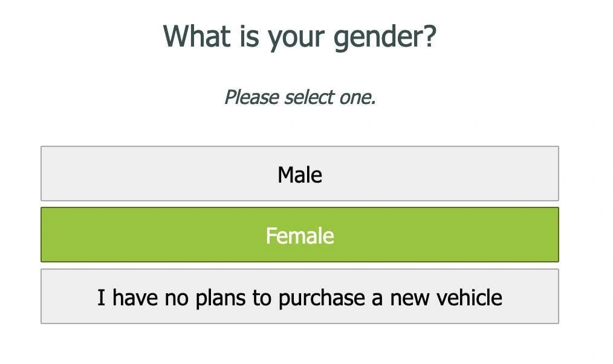Click the highlighted Female button
Screen dimensions: 613x364
[x=300, y=235]
